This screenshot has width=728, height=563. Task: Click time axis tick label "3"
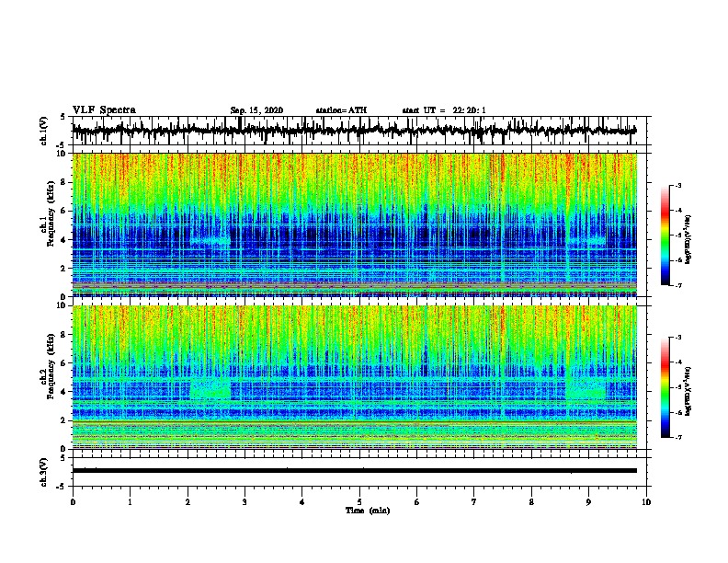pos(245,502)
